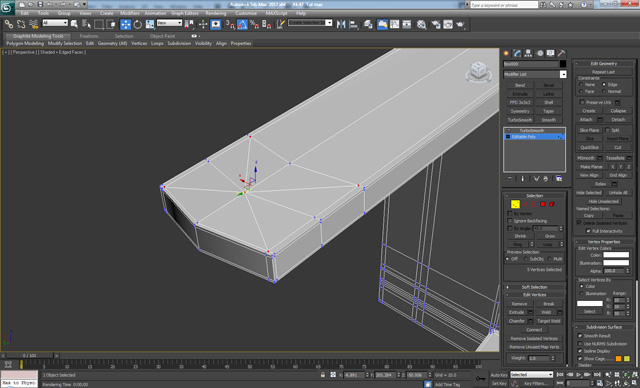The width and height of the screenshot is (640, 388).
Task: Toggle Isoline Display checkbox
Action: tap(580, 351)
